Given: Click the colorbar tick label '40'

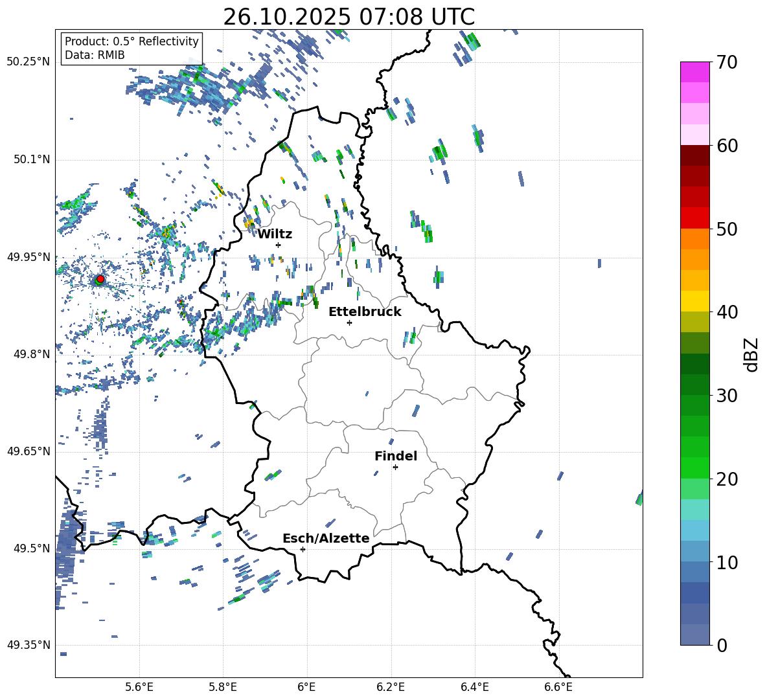Looking at the screenshot, I should click(x=727, y=312).
